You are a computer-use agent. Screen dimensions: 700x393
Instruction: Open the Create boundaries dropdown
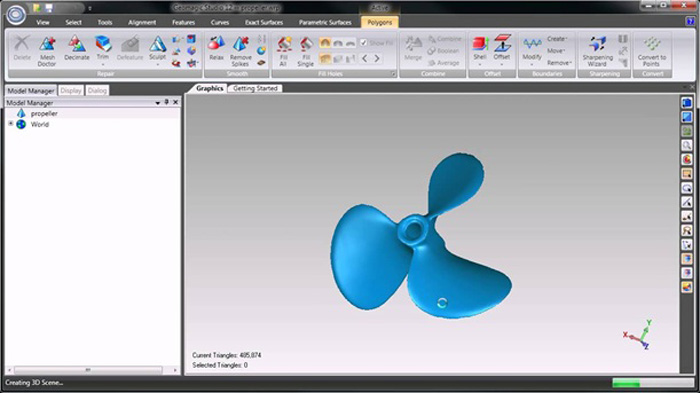tap(557, 39)
